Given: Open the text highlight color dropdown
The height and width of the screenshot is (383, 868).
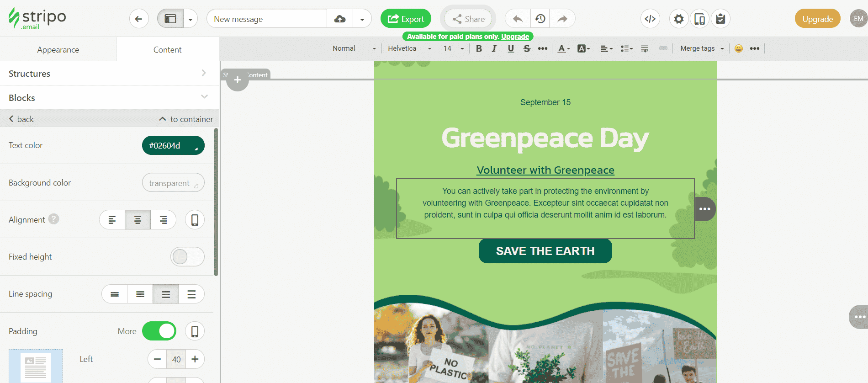Looking at the screenshot, I should [x=583, y=48].
